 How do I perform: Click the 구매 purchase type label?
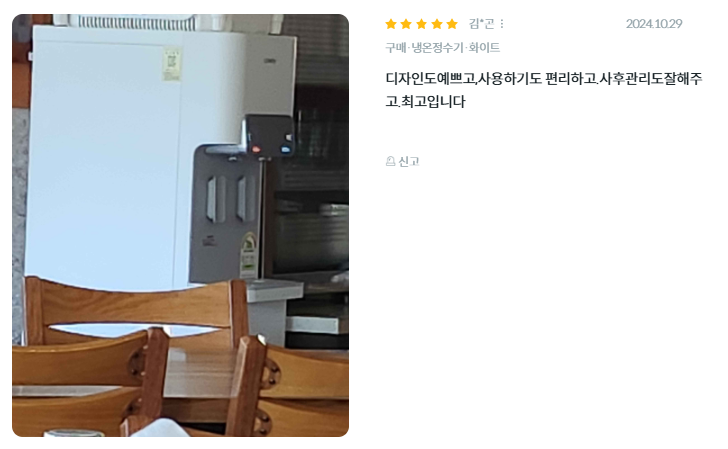click(396, 47)
